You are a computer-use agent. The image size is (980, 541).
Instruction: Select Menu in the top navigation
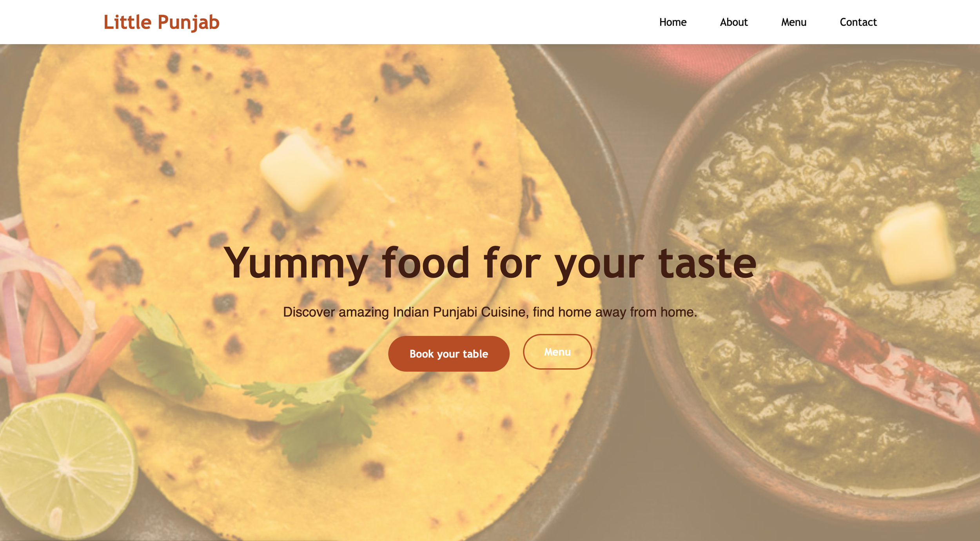tap(794, 22)
